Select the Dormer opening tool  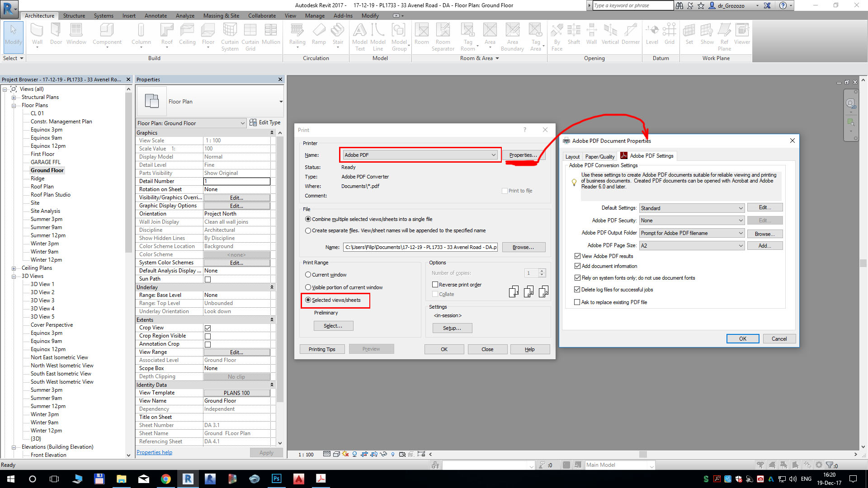click(630, 34)
